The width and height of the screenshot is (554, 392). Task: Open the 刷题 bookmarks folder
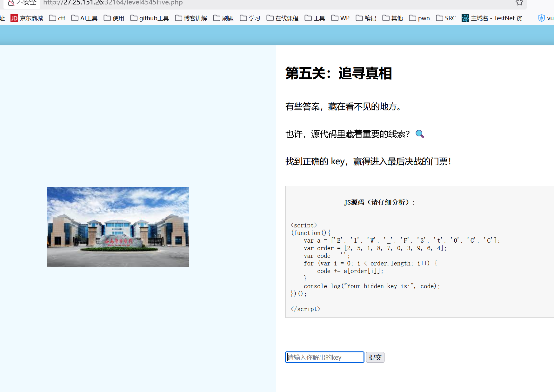(x=224, y=18)
